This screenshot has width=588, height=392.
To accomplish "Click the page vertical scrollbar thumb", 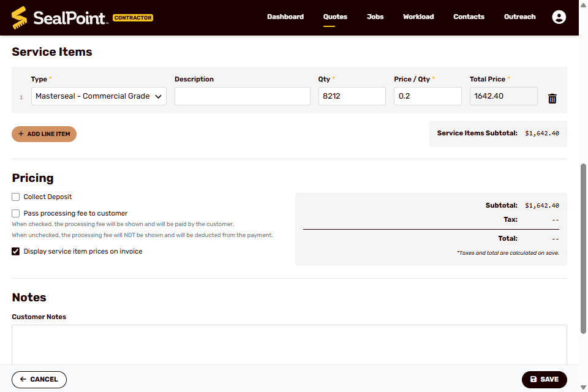I will pos(583,248).
